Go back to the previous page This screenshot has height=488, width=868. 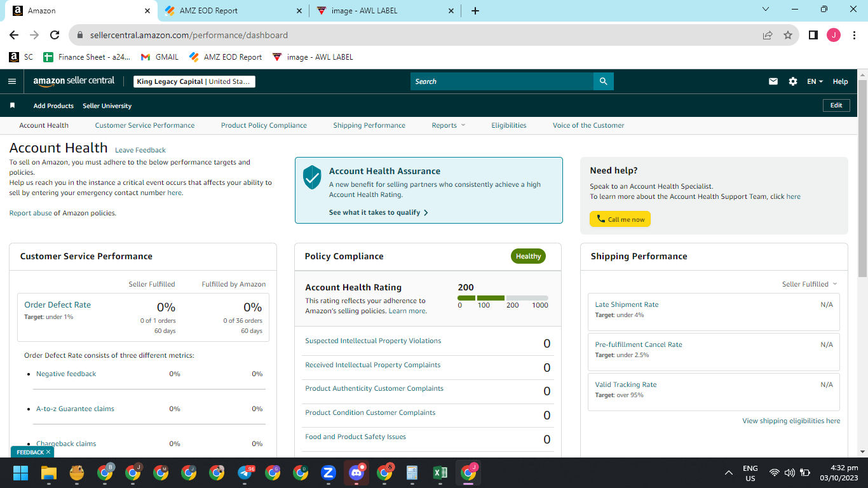tap(14, 36)
